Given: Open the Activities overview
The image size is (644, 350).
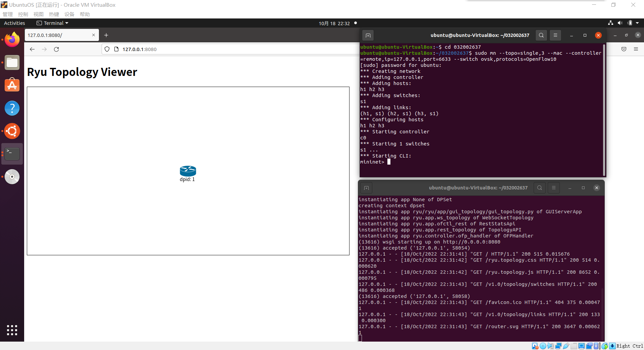Looking at the screenshot, I should click(14, 23).
